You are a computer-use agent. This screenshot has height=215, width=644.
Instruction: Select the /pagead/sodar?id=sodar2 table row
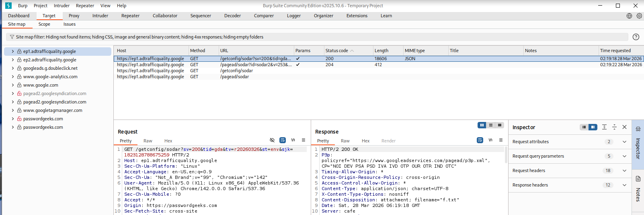click(x=379, y=65)
